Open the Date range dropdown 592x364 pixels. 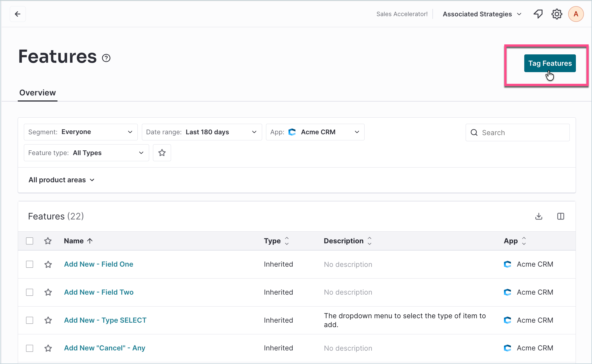click(202, 132)
